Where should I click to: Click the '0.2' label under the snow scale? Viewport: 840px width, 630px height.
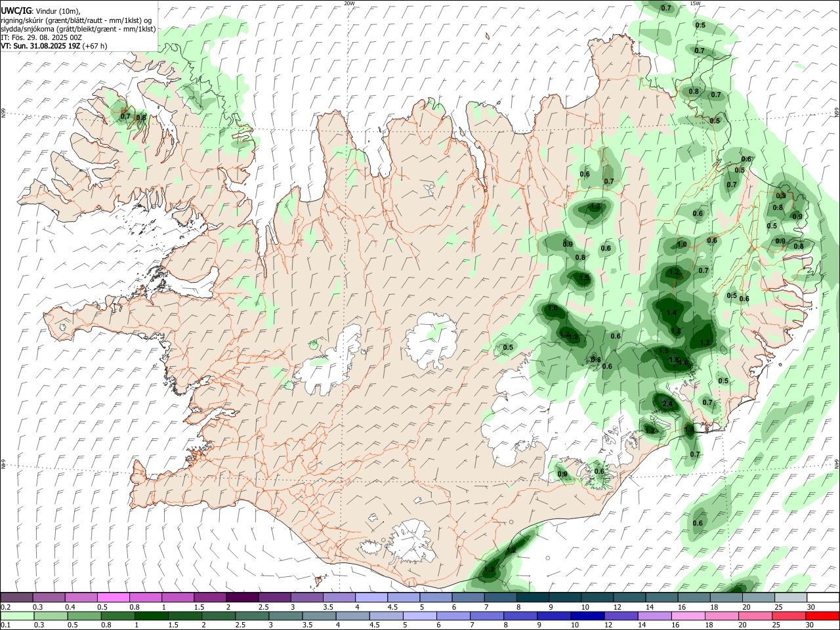point(5,607)
